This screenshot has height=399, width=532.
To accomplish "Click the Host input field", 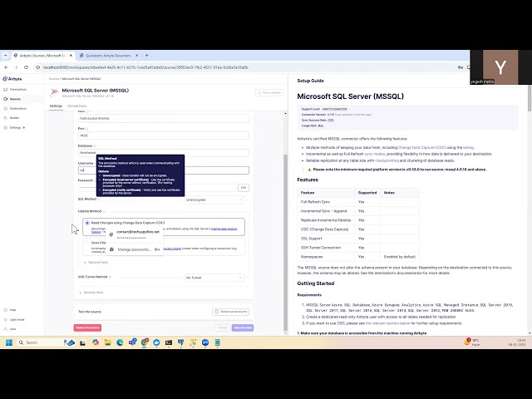I will [x=164, y=118].
